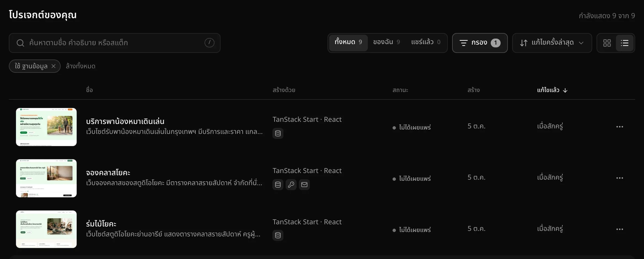Click database icon in จองคลาสโยคะ row
The height and width of the screenshot is (259, 644).
(x=278, y=185)
